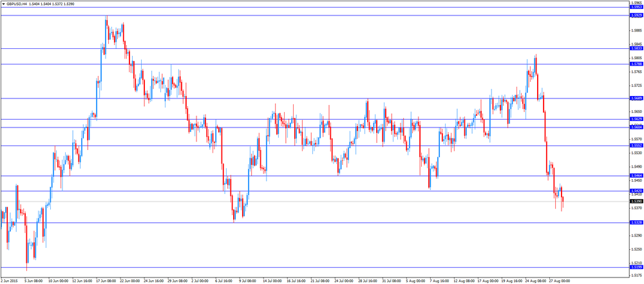
Task: Click the 5 Jun 08:00 time label
Action: pyautogui.click(x=34, y=281)
